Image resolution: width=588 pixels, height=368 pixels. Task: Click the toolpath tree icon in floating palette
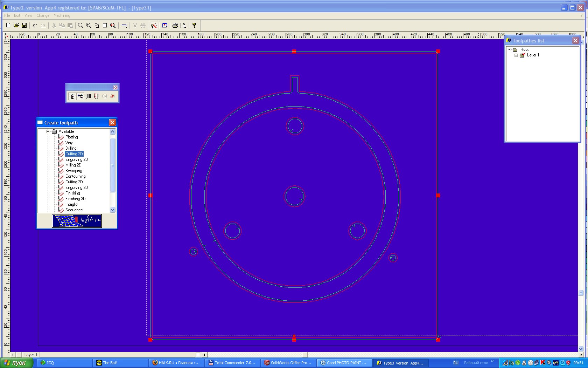point(80,96)
